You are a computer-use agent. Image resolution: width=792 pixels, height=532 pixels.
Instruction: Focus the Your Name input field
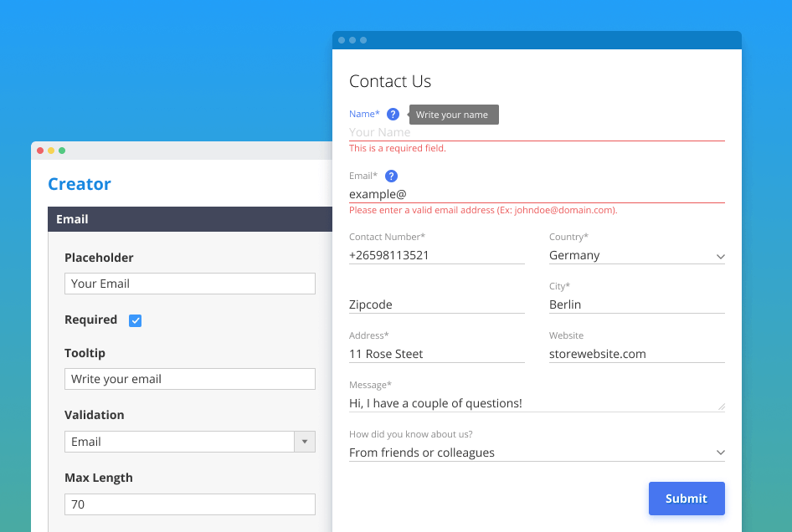(x=536, y=132)
